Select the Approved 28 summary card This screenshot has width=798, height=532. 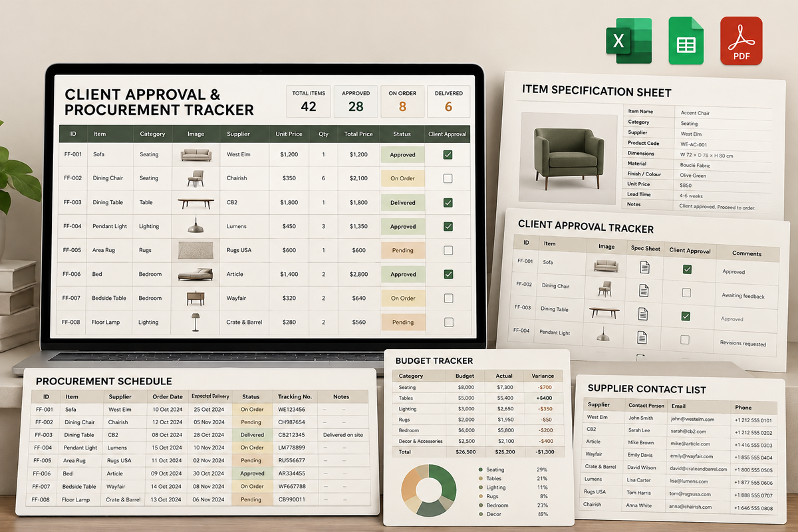pyautogui.click(x=356, y=102)
